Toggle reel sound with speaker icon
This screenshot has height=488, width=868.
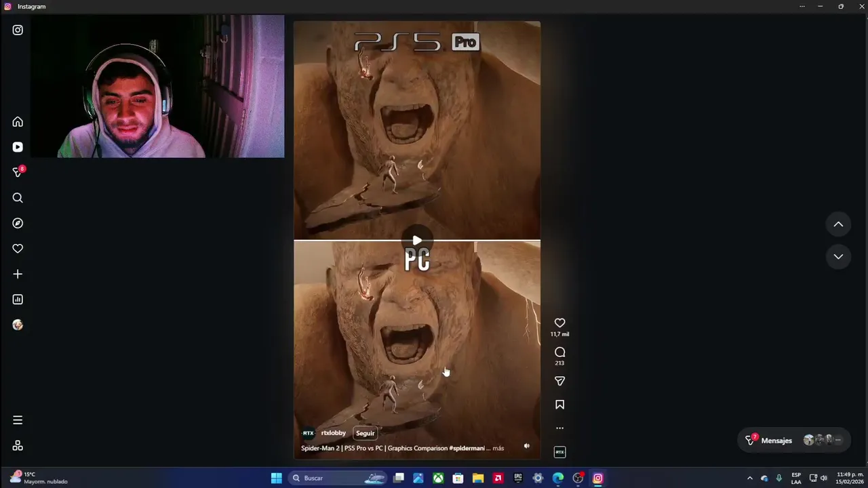tap(527, 446)
